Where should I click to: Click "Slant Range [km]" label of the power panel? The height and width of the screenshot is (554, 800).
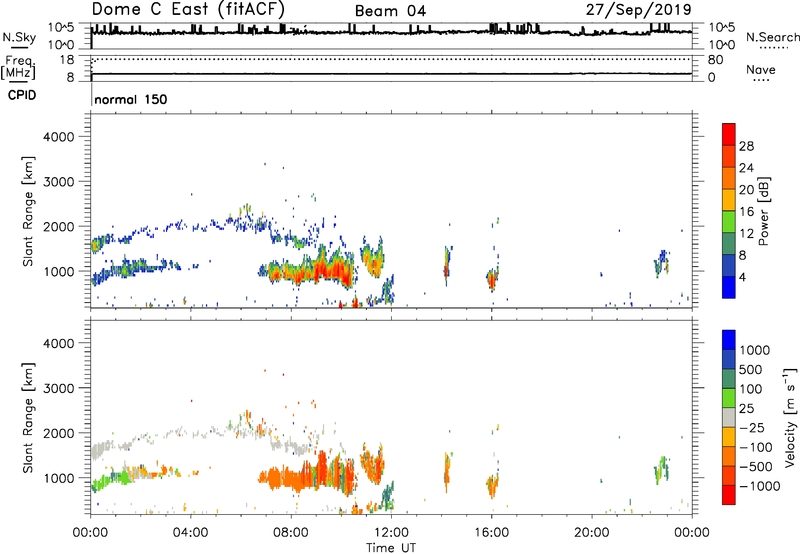click(x=28, y=211)
